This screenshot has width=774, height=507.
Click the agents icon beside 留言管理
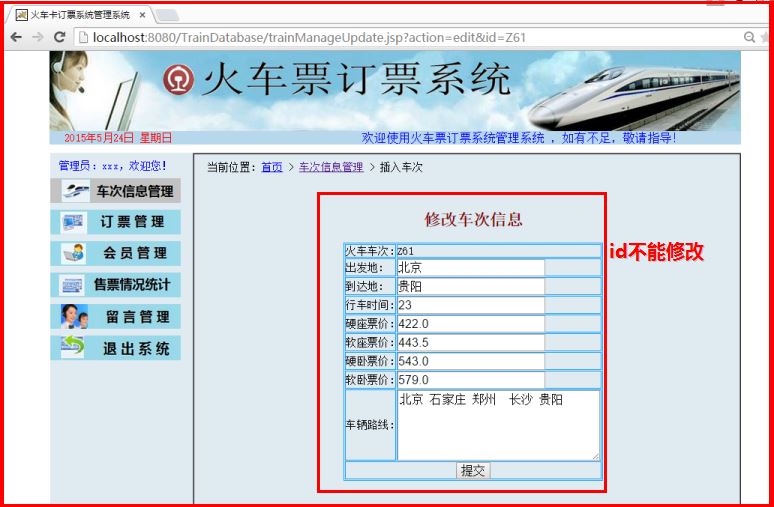point(75,316)
